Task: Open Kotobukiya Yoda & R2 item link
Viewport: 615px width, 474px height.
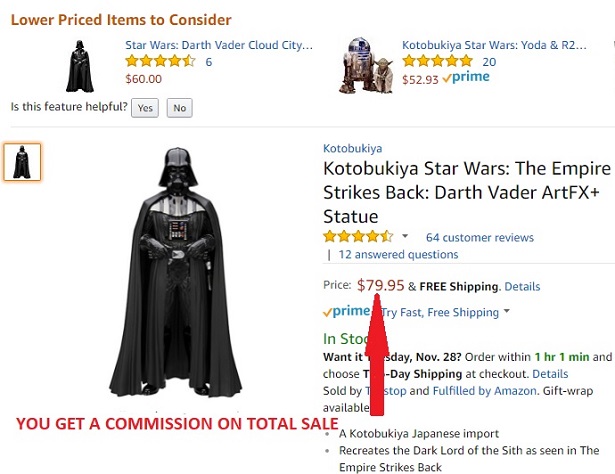Action: (494, 45)
